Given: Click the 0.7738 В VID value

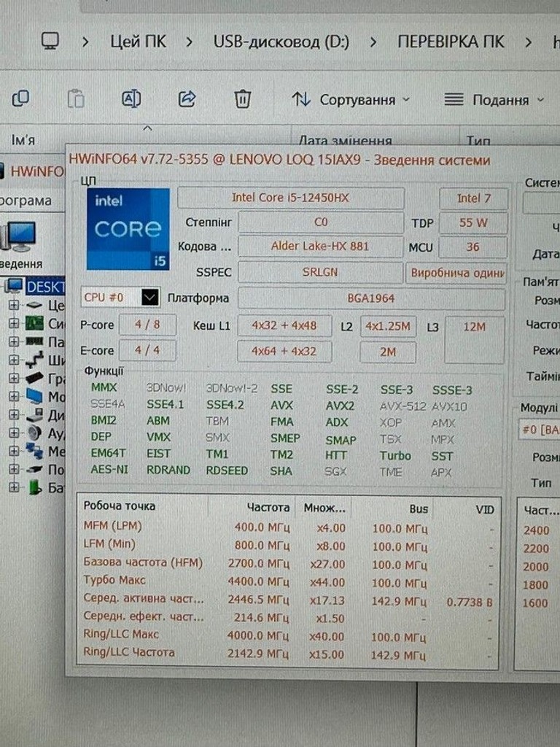Looking at the screenshot, I should coord(469,602).
